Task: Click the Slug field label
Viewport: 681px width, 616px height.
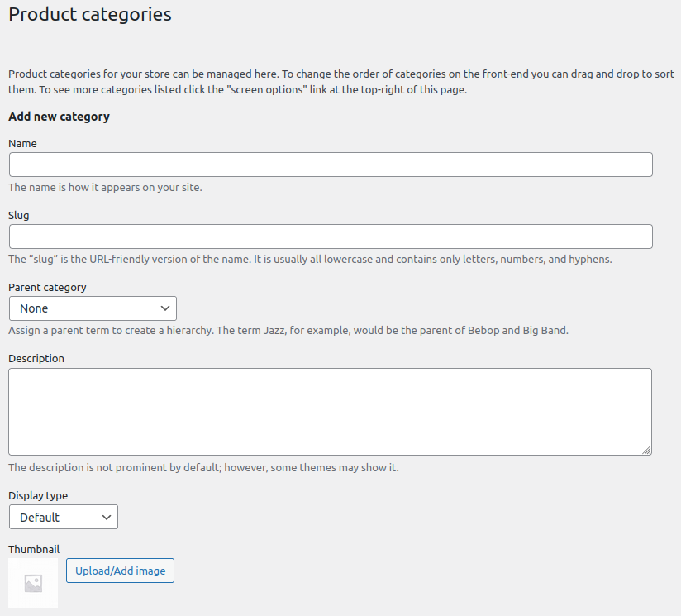Action: (19, 216)
